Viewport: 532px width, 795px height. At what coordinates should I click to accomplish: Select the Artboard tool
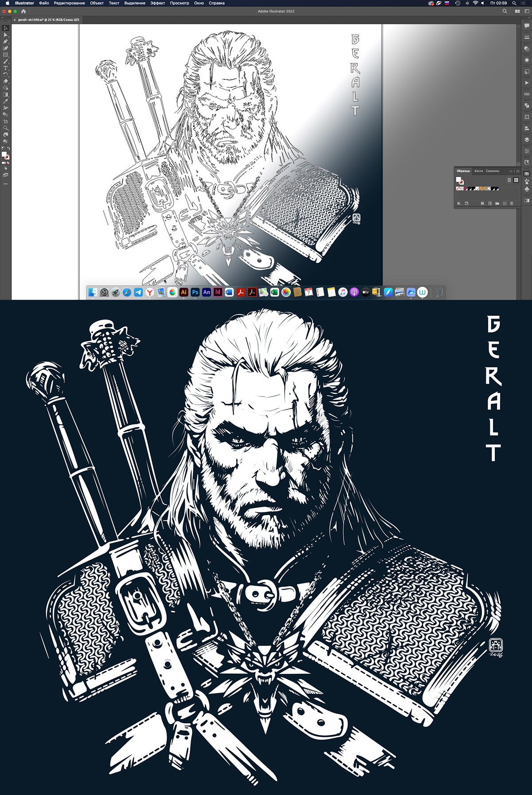pyautogui.click(x=5, y=121)
